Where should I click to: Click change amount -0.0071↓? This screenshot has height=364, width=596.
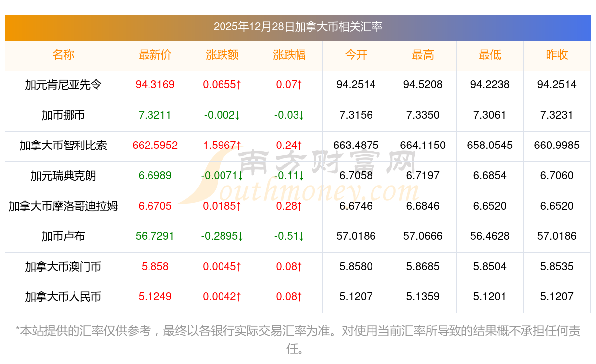222,176
